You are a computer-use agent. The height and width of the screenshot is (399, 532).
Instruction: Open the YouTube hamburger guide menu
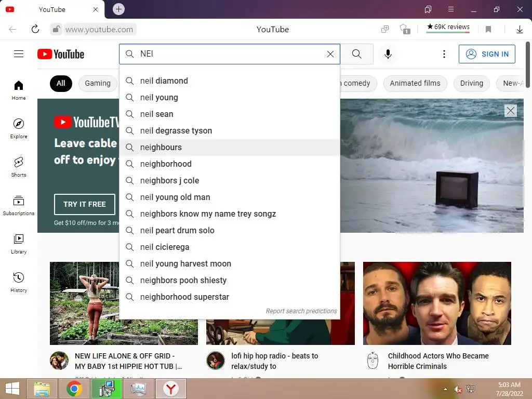pos(19,54)
